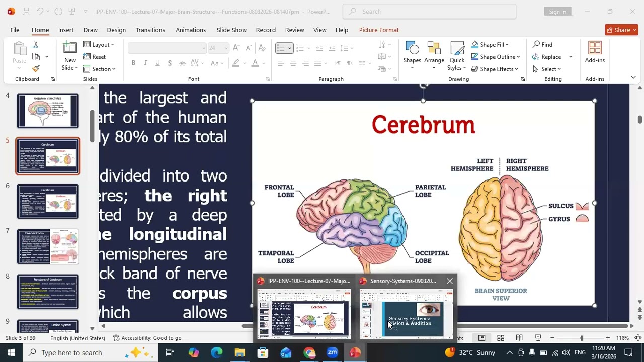Open Section dropdown
The image size is (644, 362).
pos(100,69)
